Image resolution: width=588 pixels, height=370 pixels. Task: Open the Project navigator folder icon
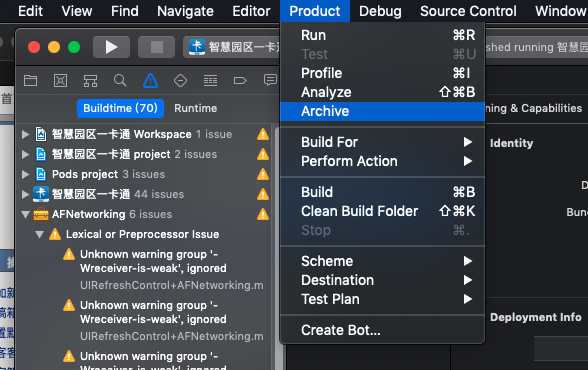coord(30,80)
